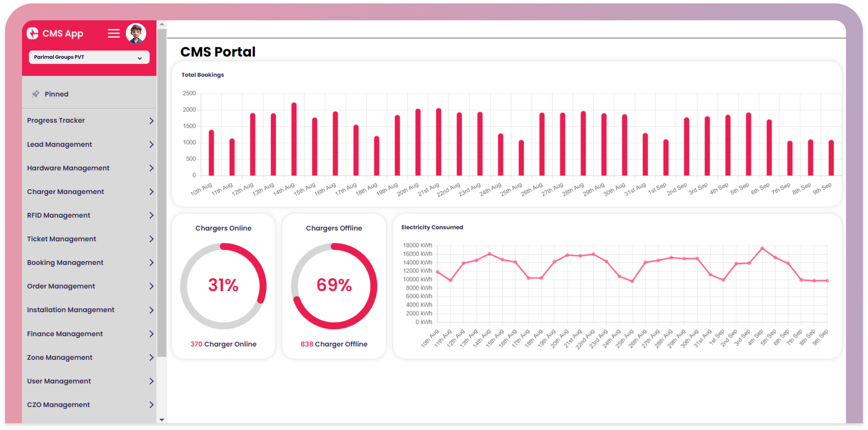This screenshot has height=430, width=868.
Task: Expand the Progress Tracker chevron
Action: point(151,121)
